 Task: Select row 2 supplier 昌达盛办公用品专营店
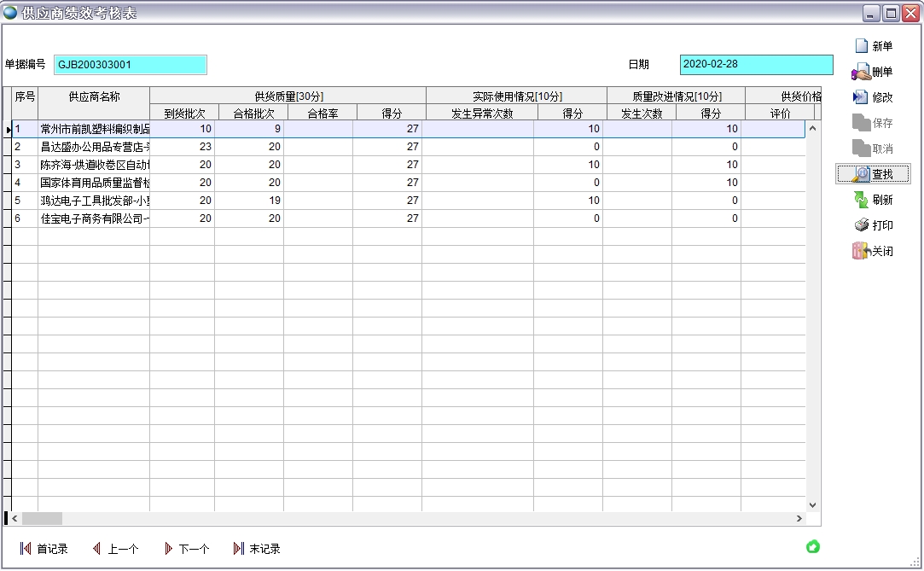click(94, 147)
